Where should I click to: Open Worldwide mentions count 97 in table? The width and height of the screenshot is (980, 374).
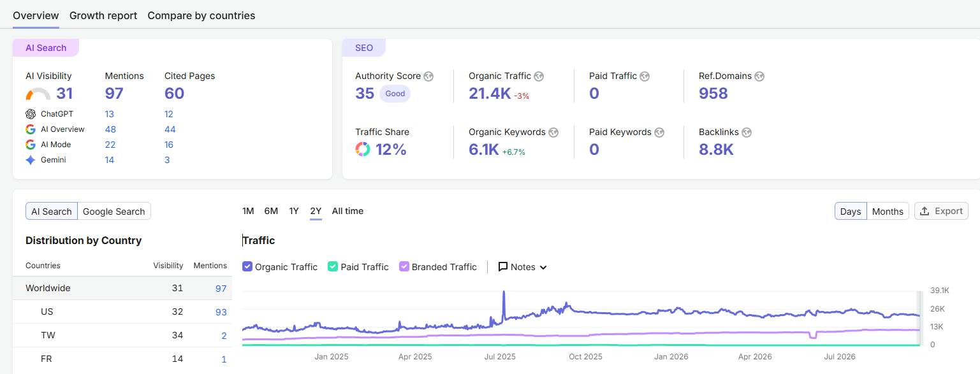click(221, 289)
